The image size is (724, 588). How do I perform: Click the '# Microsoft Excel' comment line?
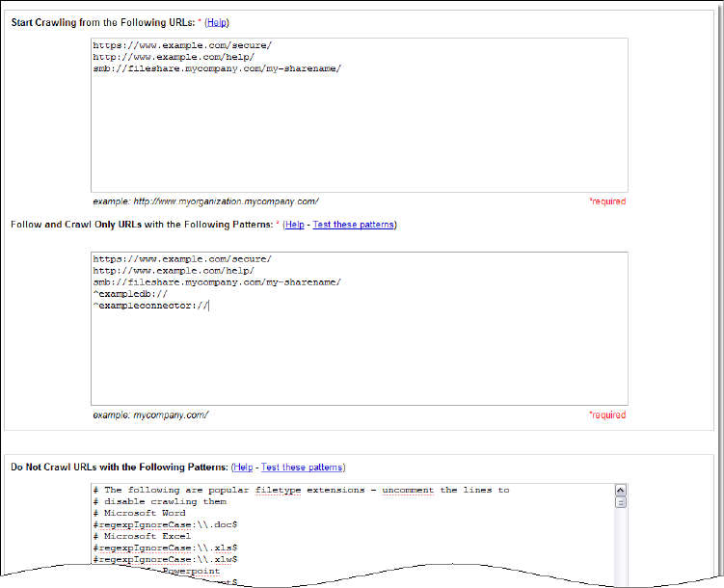(142, 536)
